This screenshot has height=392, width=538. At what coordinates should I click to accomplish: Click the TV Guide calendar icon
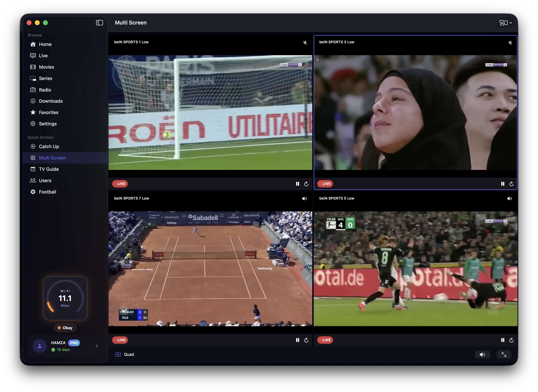33,169
